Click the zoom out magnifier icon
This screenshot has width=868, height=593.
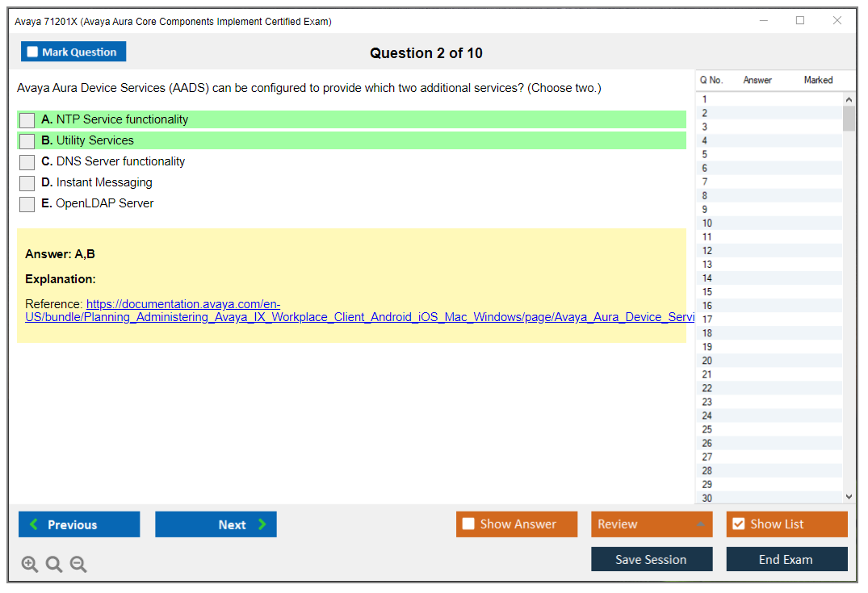coord(78,565)
